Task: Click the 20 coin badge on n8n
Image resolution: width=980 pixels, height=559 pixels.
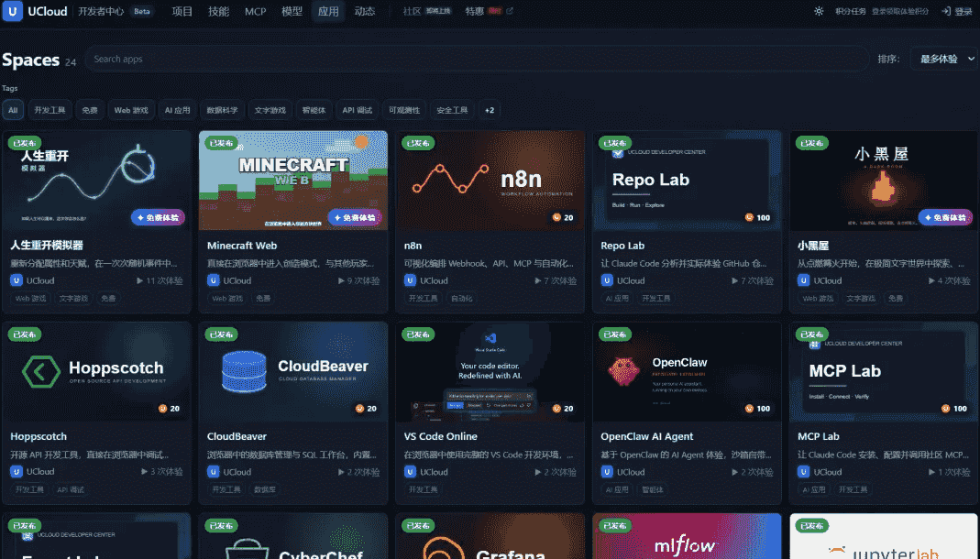Action: [563, 217]
